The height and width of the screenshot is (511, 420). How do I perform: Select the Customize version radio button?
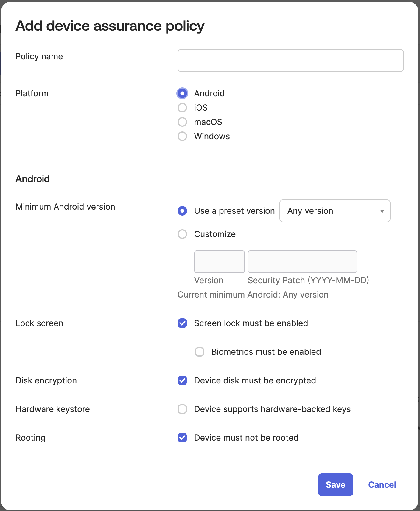(182, 234)
